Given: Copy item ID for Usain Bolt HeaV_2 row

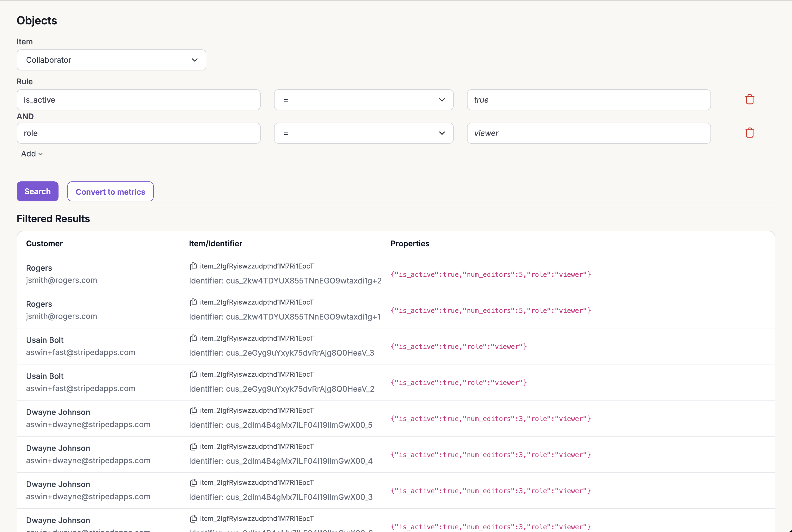Looking at the screenshot, I should pyautogui.click(x=193, y=374).
